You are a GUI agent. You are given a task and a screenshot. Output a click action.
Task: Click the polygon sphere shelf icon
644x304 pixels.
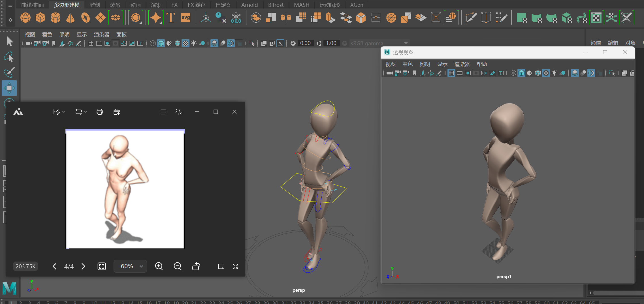click(x=25, y=18)
